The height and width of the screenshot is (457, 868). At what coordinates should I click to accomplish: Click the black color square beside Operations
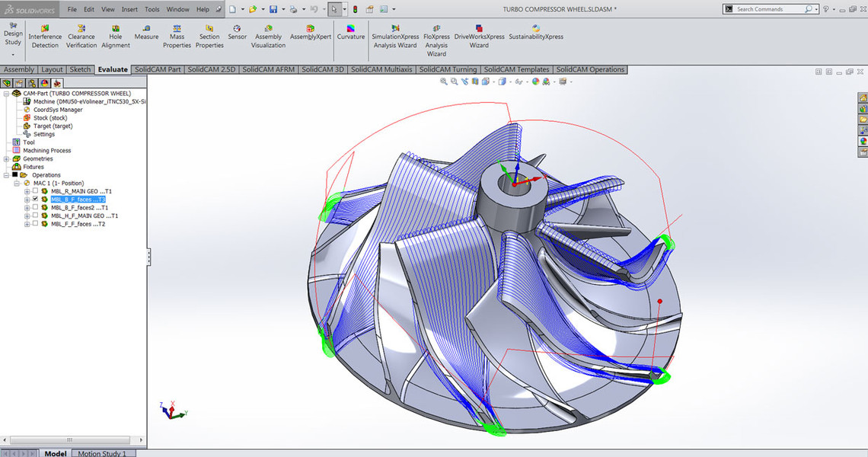point(14,174)
